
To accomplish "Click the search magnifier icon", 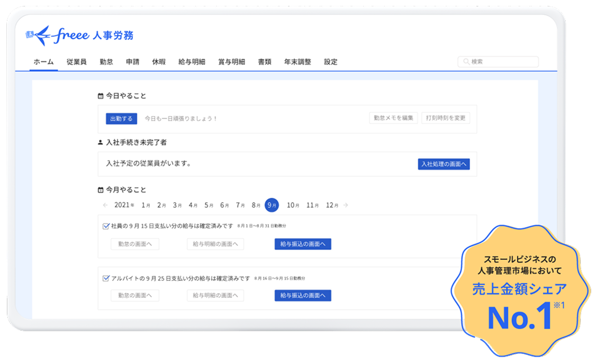I will 466,62.
